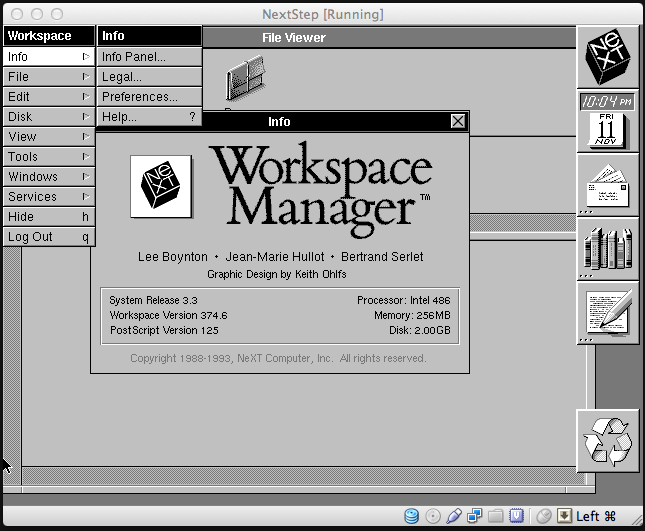The image size is (645, 531).
Task: Click the 'Lee Boynton' credit name
Action: click(173, 257)
